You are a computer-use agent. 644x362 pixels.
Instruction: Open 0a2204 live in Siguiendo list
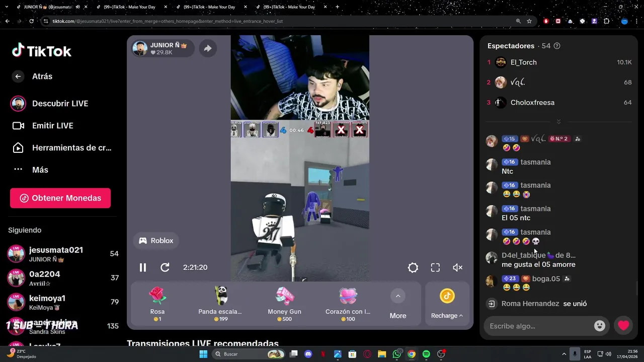(x=62, y=278)
